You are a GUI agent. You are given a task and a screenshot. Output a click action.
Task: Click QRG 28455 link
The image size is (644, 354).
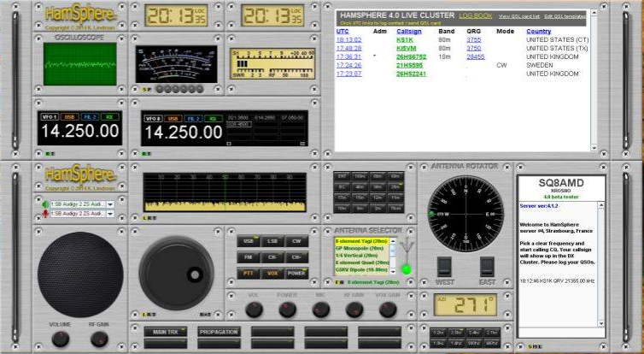coord(475,56)
